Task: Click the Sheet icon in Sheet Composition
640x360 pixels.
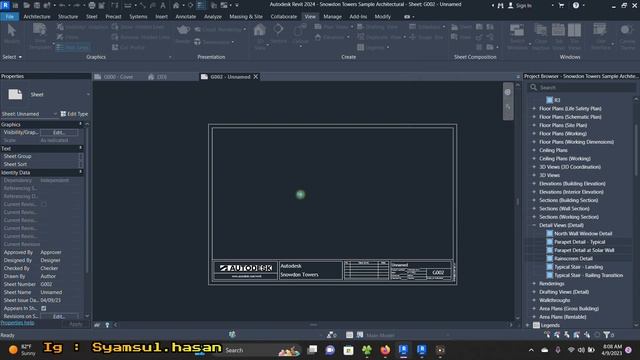Action: (x=455, y=27)
